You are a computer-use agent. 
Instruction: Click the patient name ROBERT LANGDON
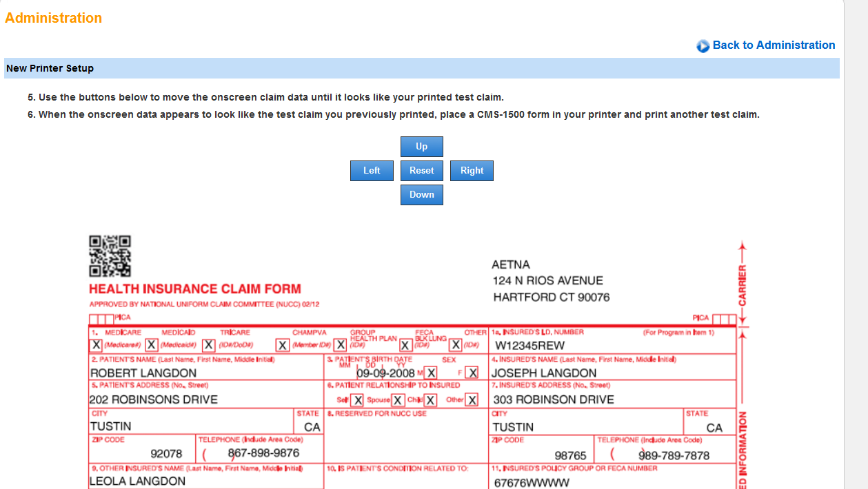(x=143, y=373)
